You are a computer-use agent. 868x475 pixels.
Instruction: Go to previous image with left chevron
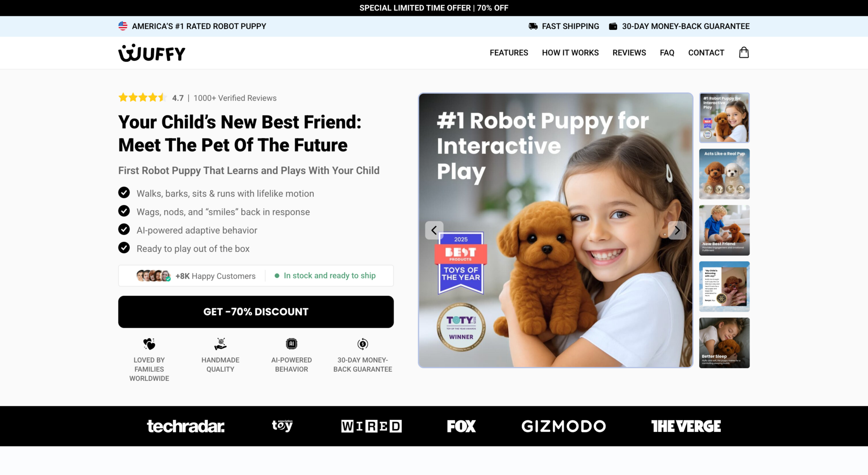click(434, 231)
